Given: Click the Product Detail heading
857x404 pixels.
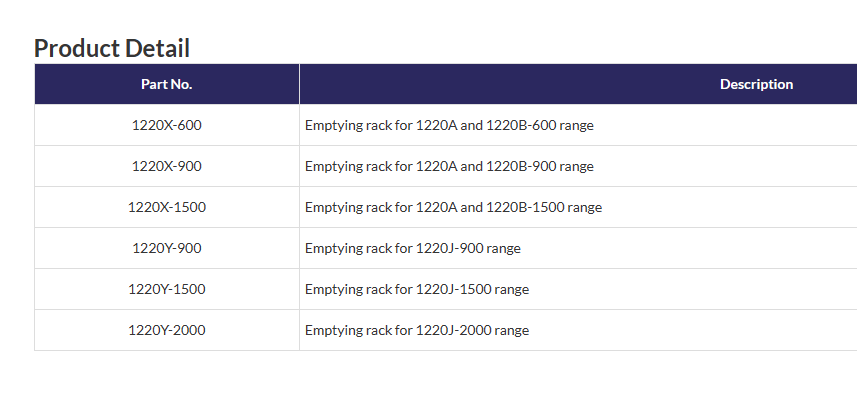Looking at the screenshot, I should (x=112, y=48).
